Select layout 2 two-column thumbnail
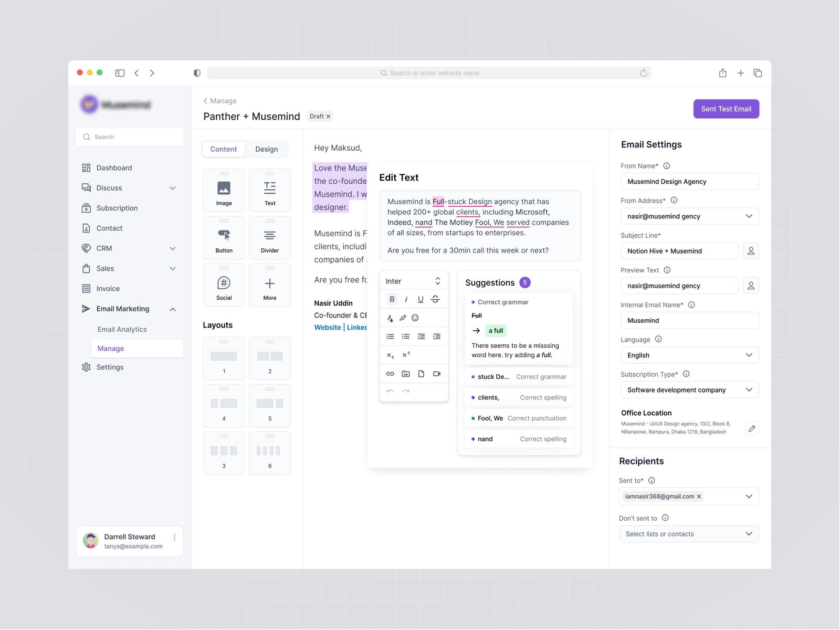 coord(270,359)
